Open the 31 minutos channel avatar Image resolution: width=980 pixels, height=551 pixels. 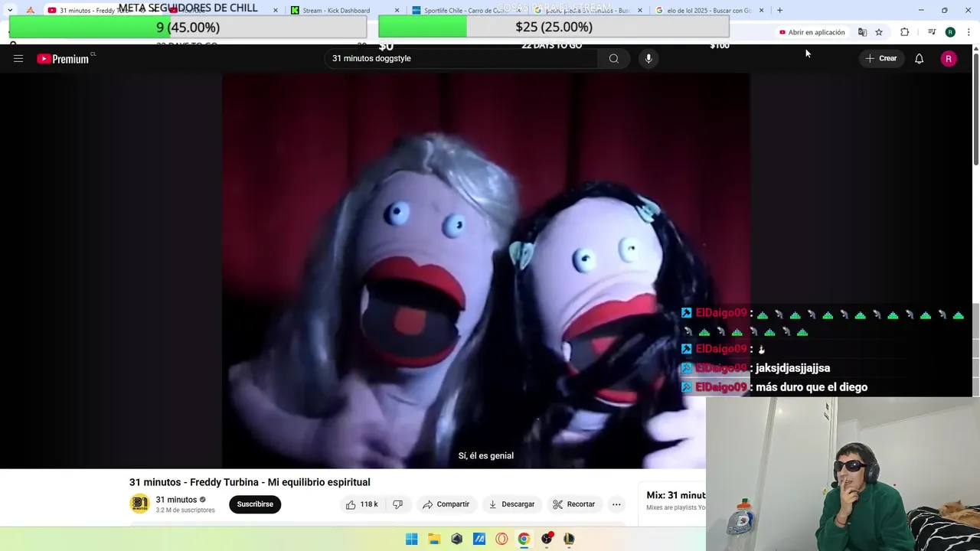pyautogui.click(x=139, y=504)
